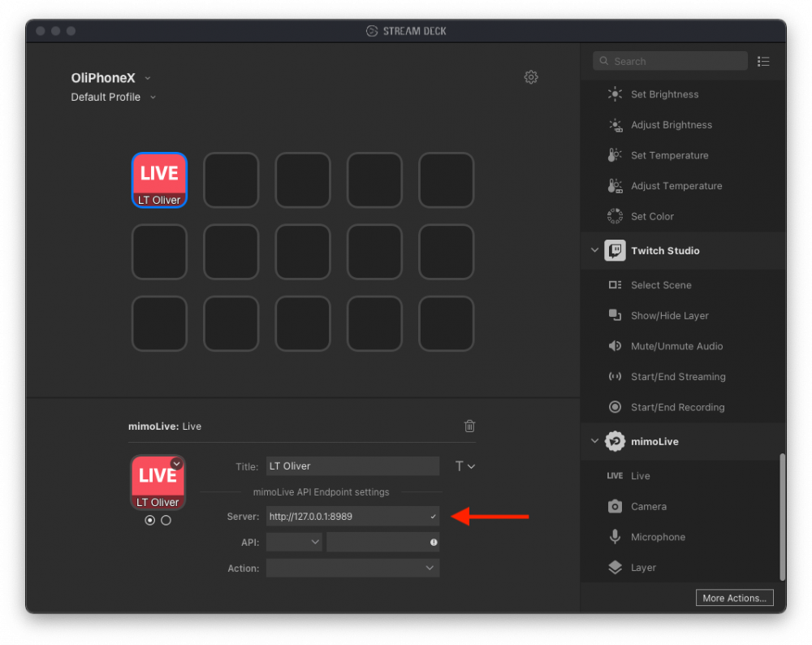This screenshot has width=812, height=645.
Task: Click the Server address field
Action: [352, 517]
